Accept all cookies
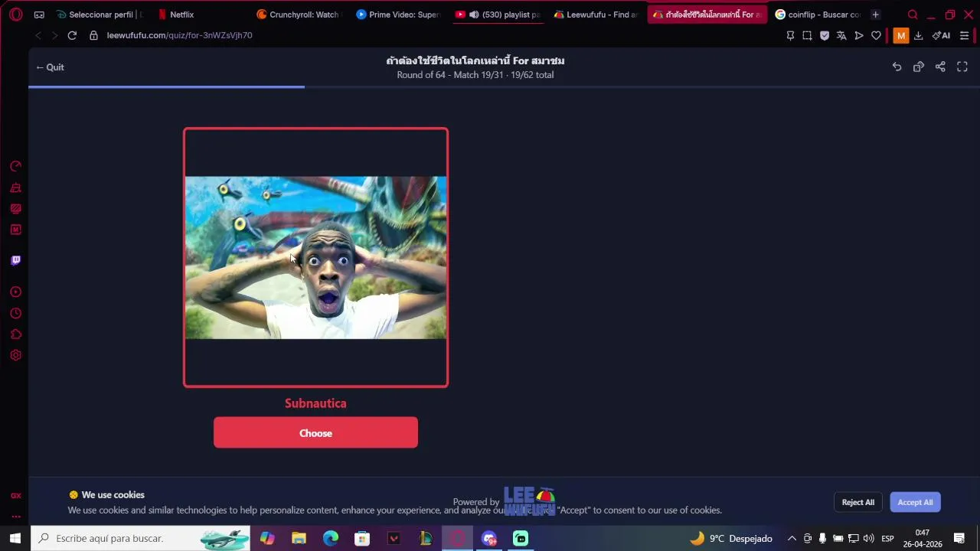The width and height of the screenshot is (980, 551). click(915, 502)
